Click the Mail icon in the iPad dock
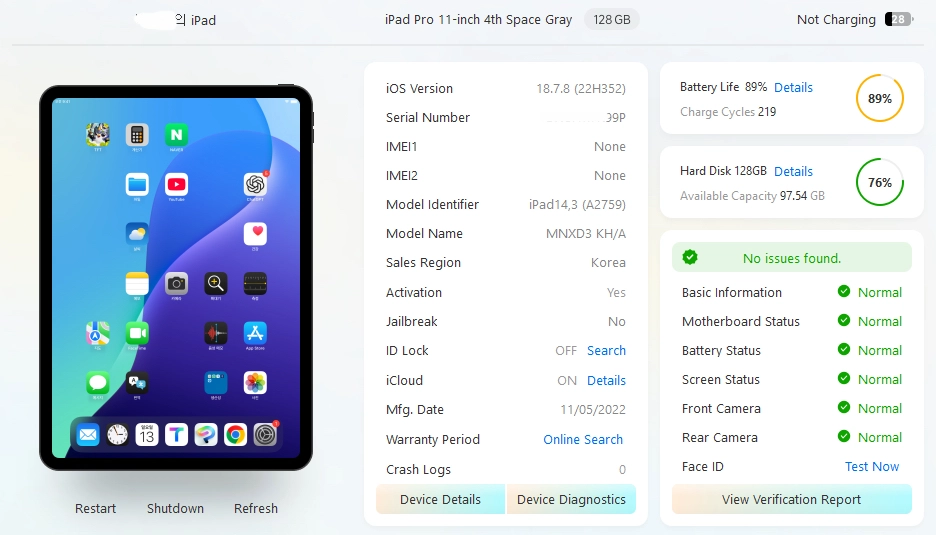 coord(88,435)
